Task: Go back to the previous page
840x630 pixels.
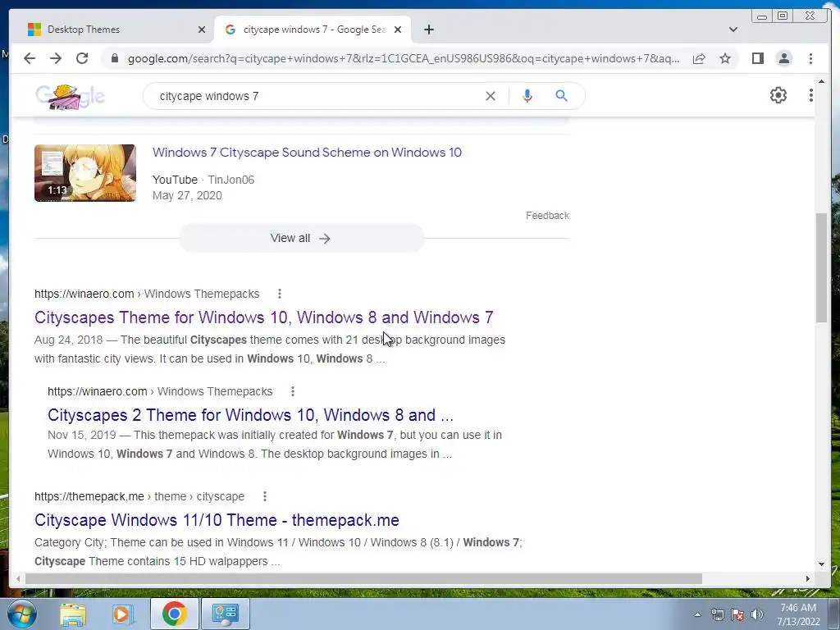Action: [x=30, y=58]
